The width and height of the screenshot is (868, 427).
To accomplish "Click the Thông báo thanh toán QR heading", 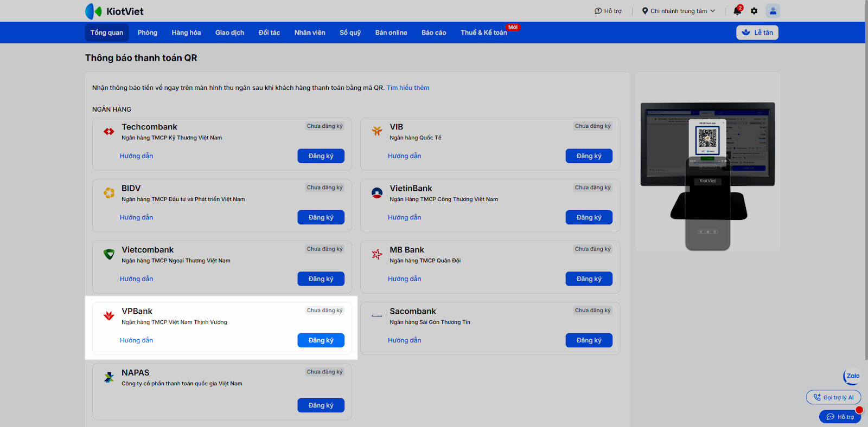I will point(141,58).
